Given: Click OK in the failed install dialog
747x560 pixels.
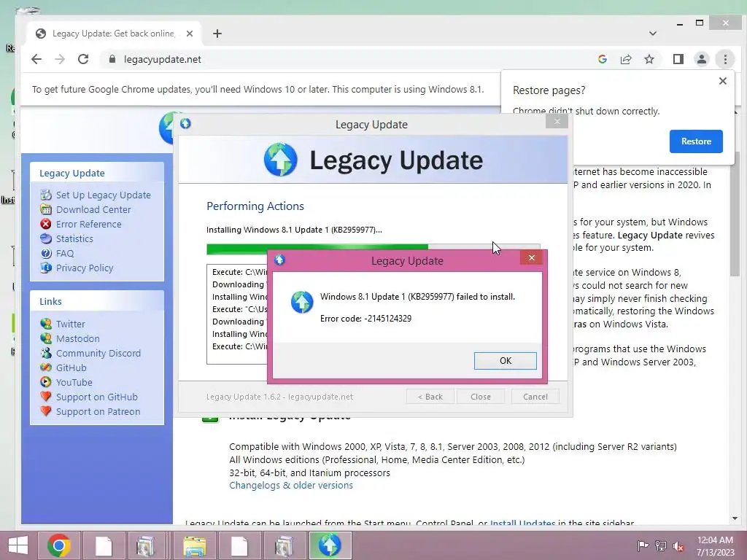Looking at the screenshot, I should 505,360.
